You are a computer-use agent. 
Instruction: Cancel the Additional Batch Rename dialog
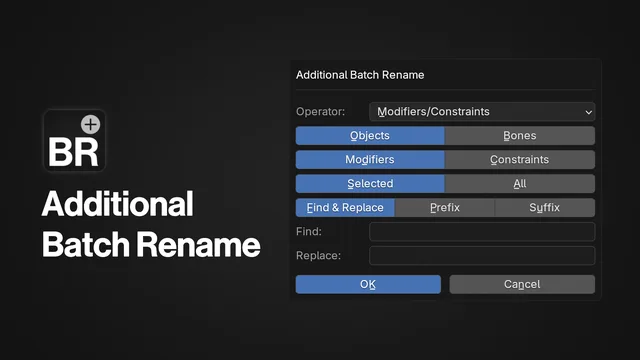[x=522, y=284]
